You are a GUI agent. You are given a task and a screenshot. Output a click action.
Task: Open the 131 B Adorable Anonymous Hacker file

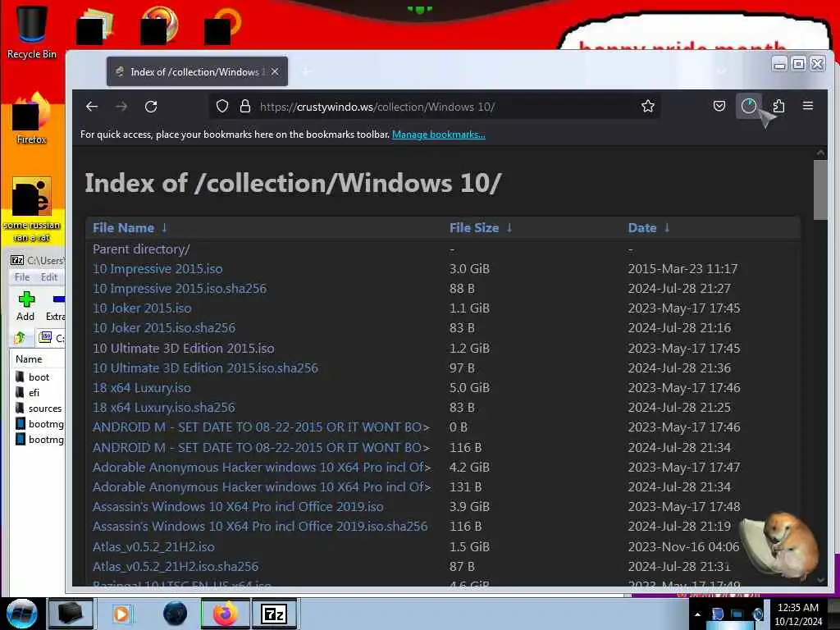pos(262,487)
